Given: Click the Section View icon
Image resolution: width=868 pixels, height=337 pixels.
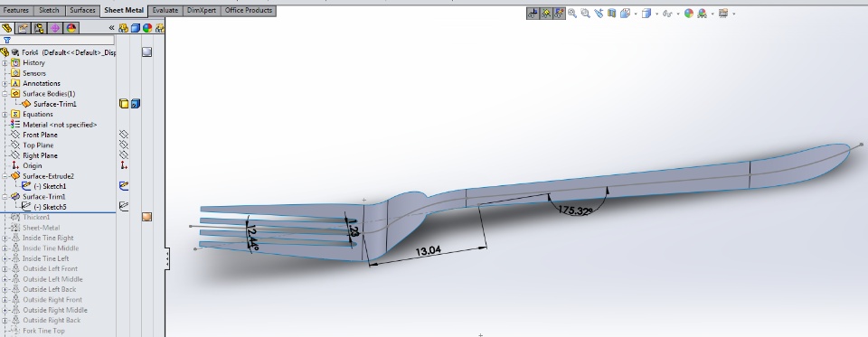Looking at the screenshot, I should pos(612,14).
